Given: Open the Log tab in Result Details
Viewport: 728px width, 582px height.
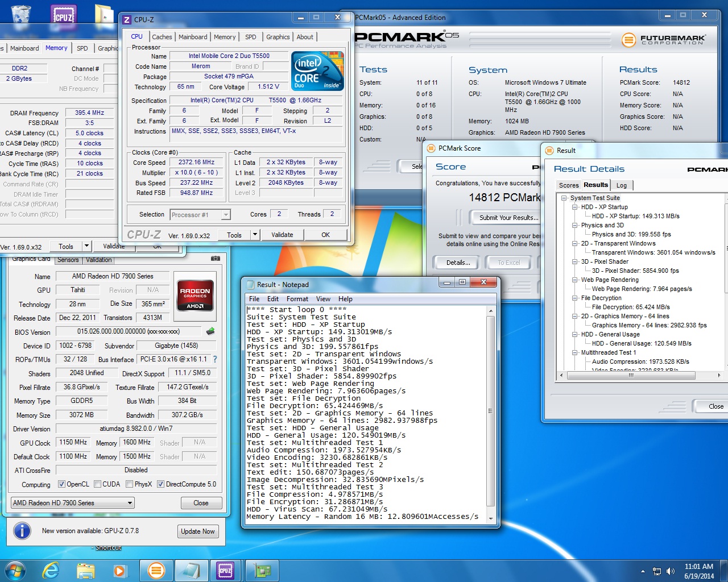Looking at the screenshot, I should tap(622, 185).
